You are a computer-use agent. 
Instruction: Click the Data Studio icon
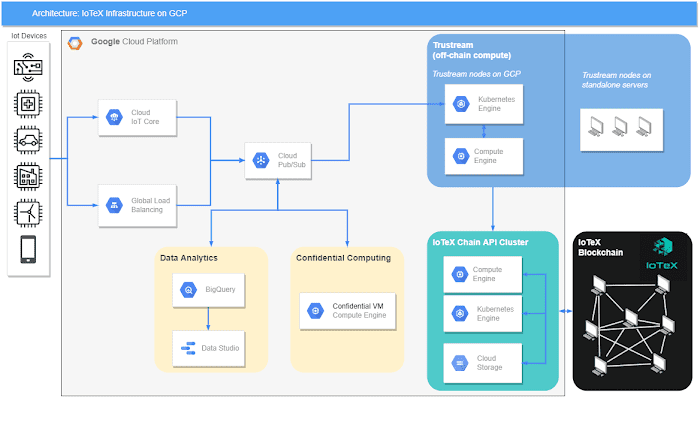(188, 348)
